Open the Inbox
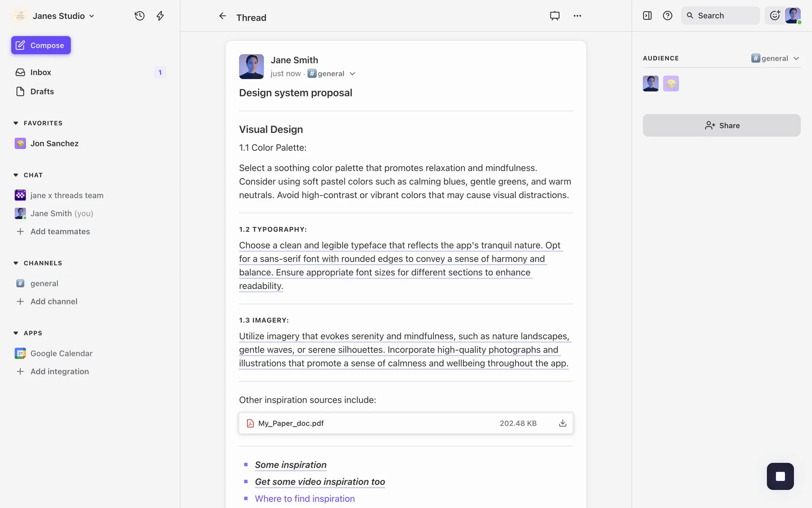This screenshot has height=508, width=812. click(41, 72)
